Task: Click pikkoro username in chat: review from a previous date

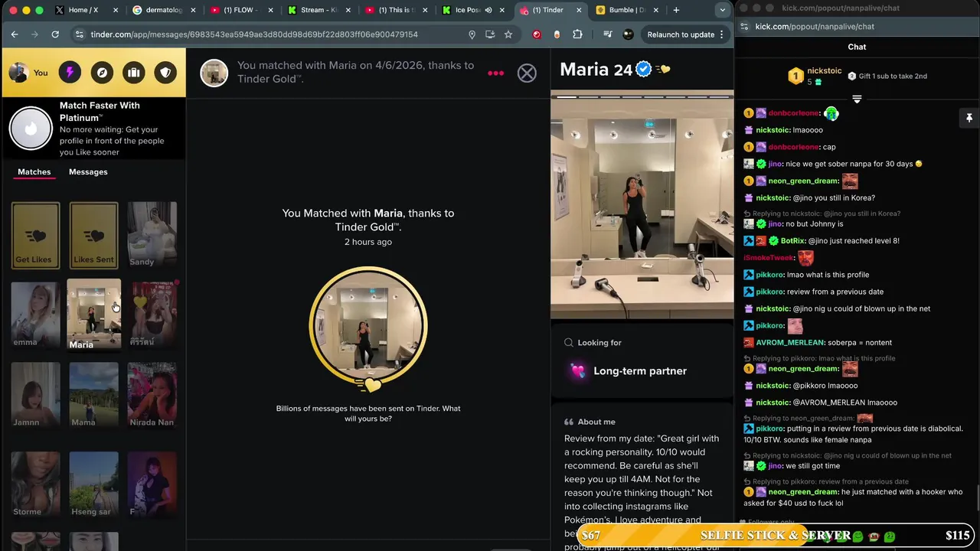Action: point(769,292)
